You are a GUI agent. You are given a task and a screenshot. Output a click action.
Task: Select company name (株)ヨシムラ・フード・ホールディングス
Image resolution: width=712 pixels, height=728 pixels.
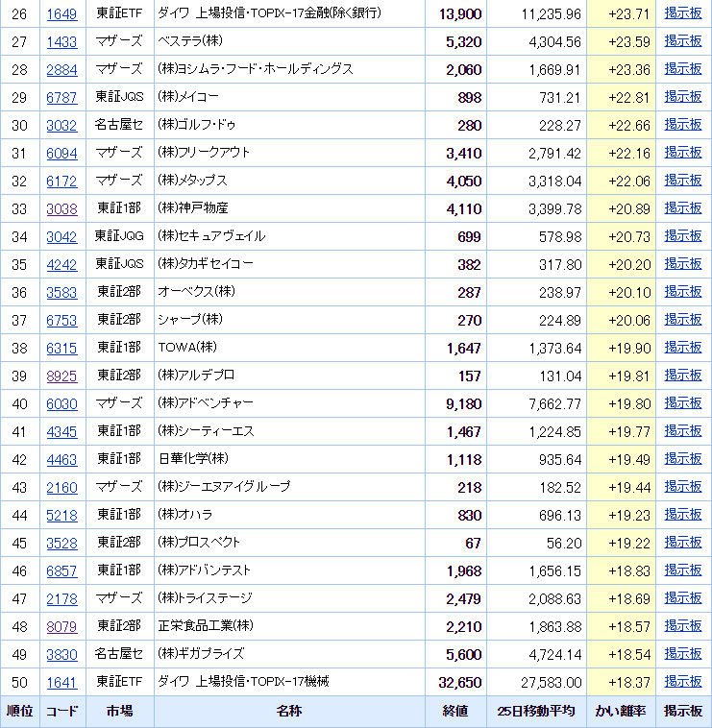click(256, 69)
